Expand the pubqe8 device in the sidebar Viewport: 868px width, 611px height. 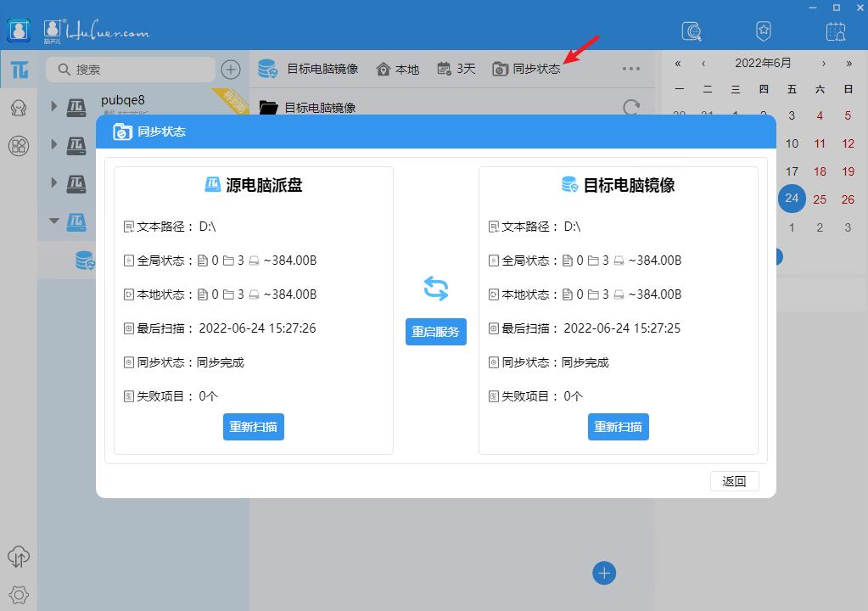tap(53, 107)
